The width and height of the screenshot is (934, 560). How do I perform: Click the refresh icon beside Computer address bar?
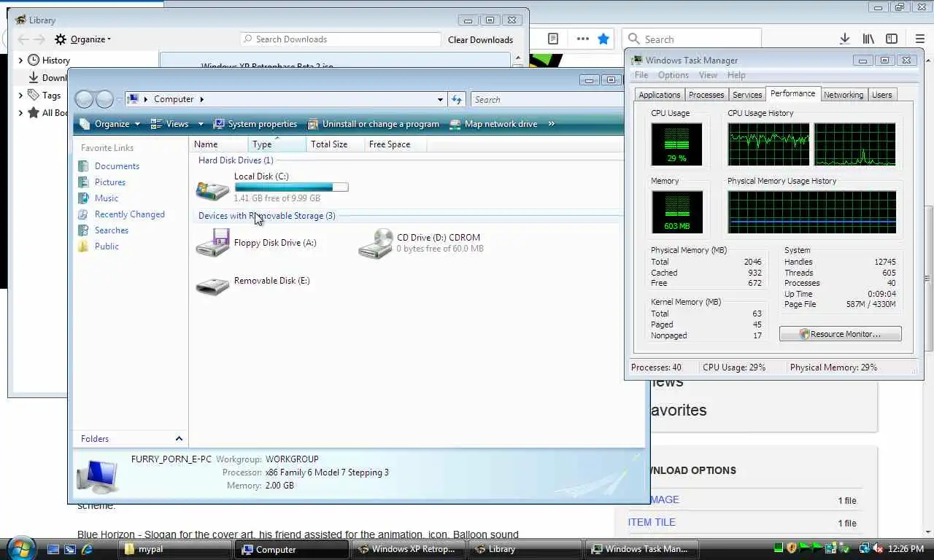point(457,99)
